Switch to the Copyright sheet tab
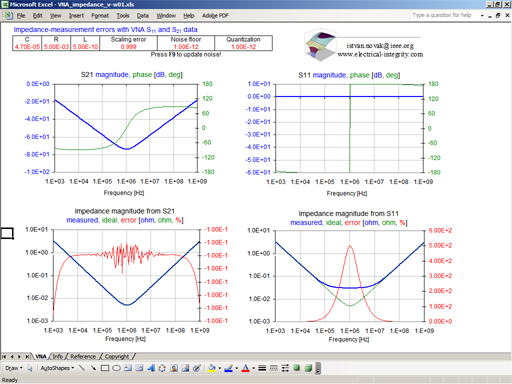 click(x=117, y=356)
